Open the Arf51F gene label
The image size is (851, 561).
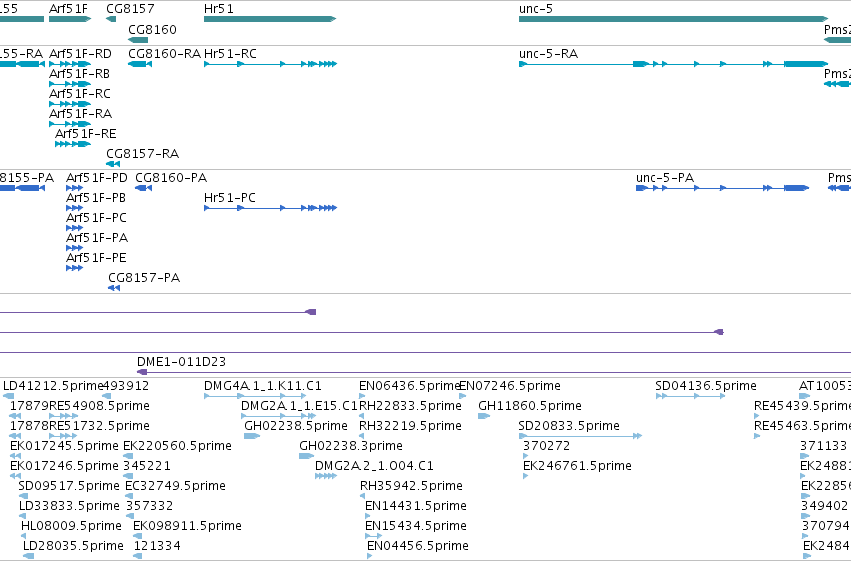pos(68,9)
